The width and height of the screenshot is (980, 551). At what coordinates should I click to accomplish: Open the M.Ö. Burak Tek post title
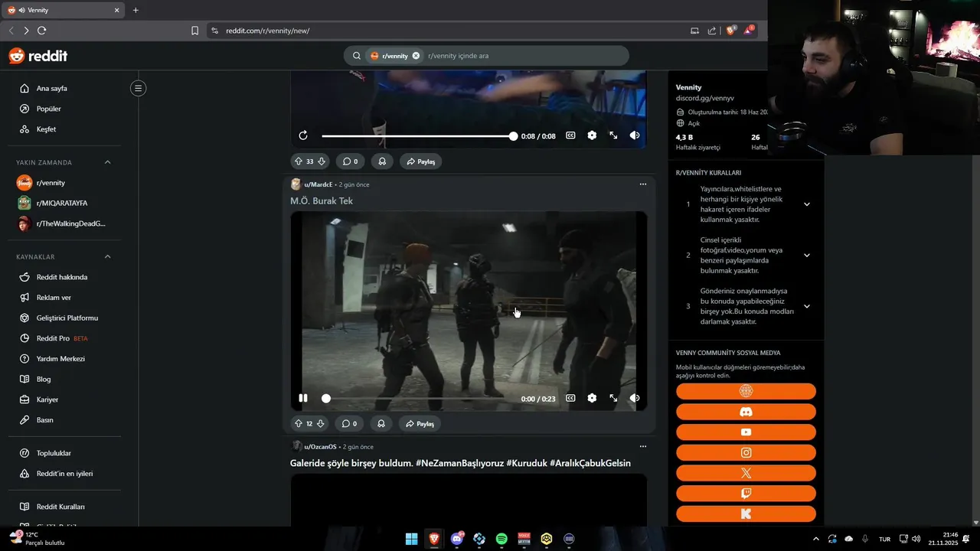322,201
